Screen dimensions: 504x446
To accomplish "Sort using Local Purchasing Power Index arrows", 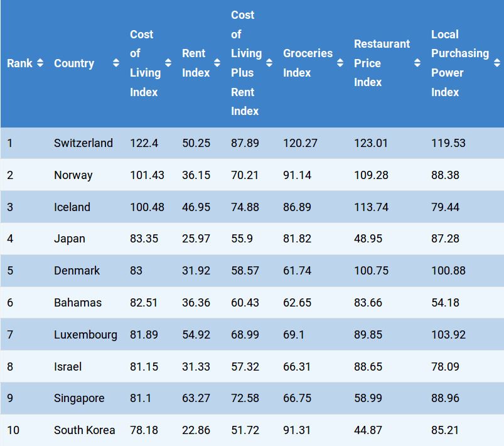I will click(497, 63).
